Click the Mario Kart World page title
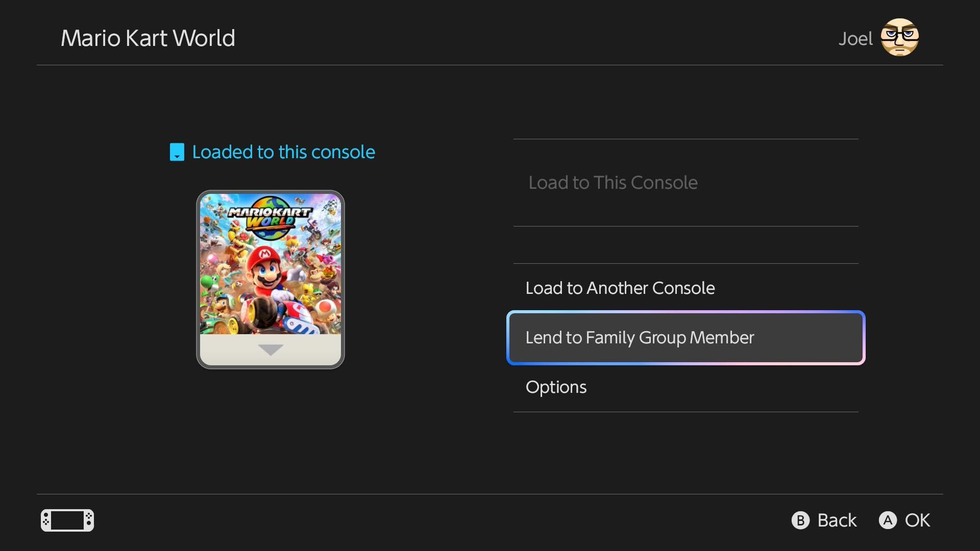This screenshot has width=980, height=551. coord(148,38)
